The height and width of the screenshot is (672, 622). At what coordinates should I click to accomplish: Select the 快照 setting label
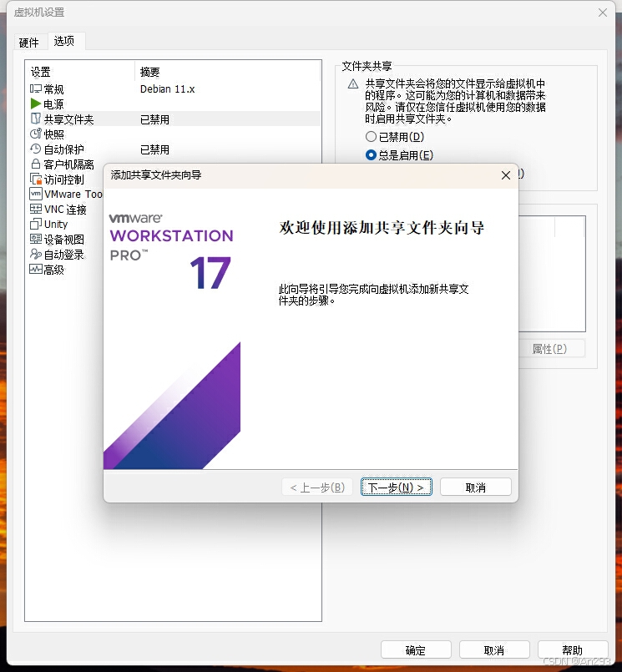click(53, 134)
